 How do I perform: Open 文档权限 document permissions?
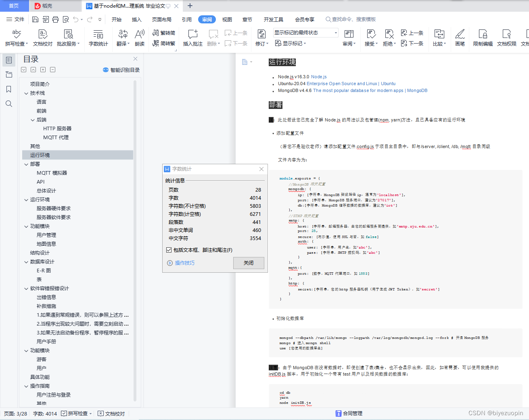click(507, 38)
